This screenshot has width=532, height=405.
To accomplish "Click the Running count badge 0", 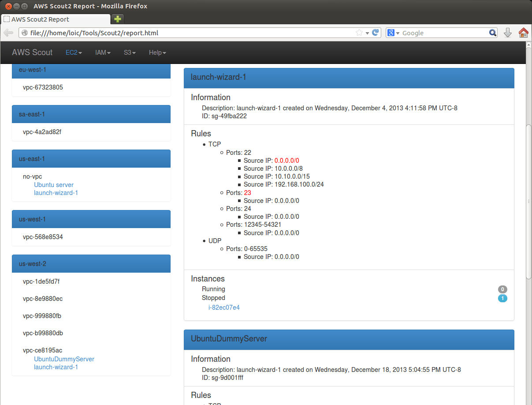I will (x=502, y=289).
